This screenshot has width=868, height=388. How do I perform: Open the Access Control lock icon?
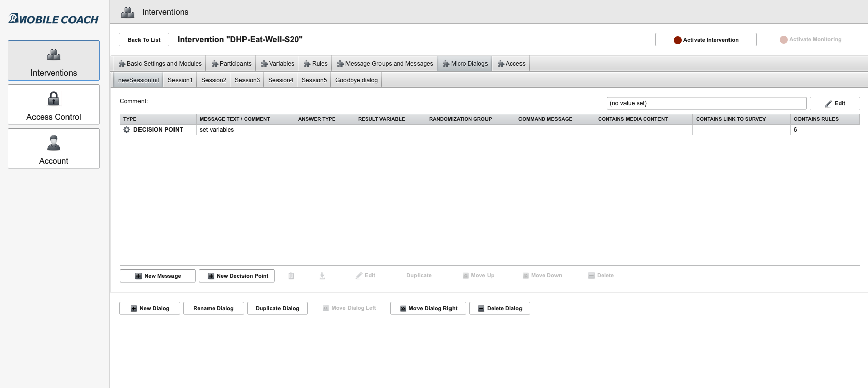click(54, 98)
